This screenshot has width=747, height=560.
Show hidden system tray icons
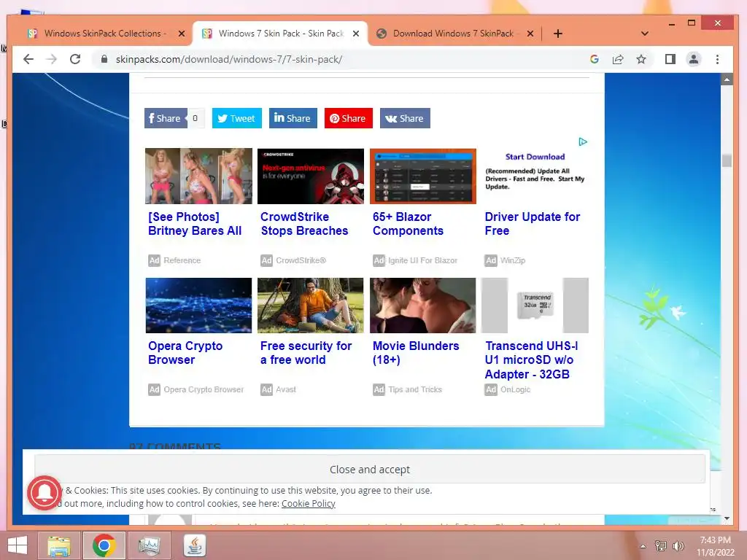click(643, 546)
